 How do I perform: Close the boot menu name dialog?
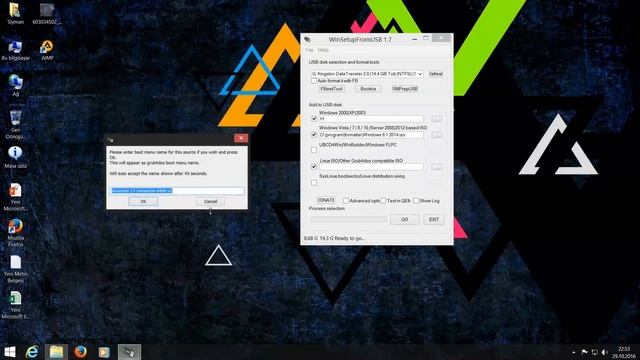pos(241,138)
